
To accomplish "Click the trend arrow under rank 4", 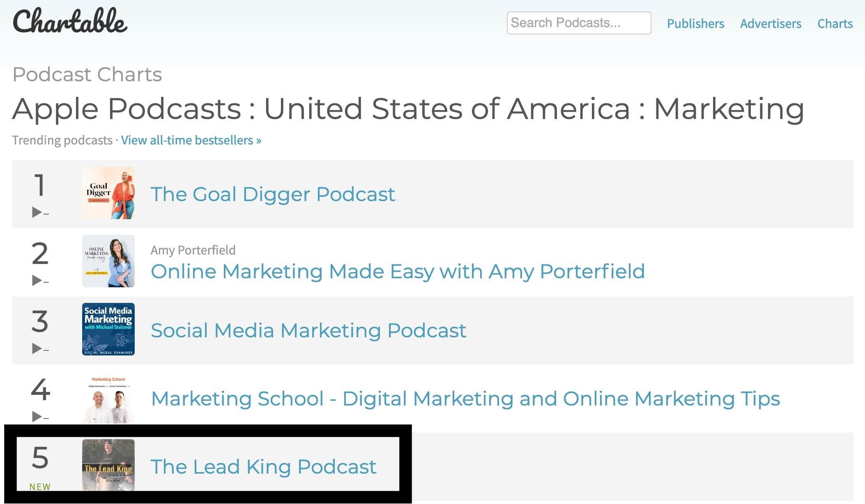I will coord(40,417).
